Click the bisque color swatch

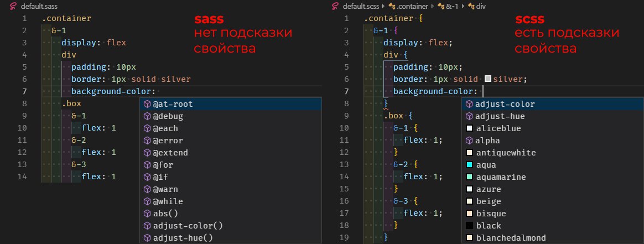[470, 214]
